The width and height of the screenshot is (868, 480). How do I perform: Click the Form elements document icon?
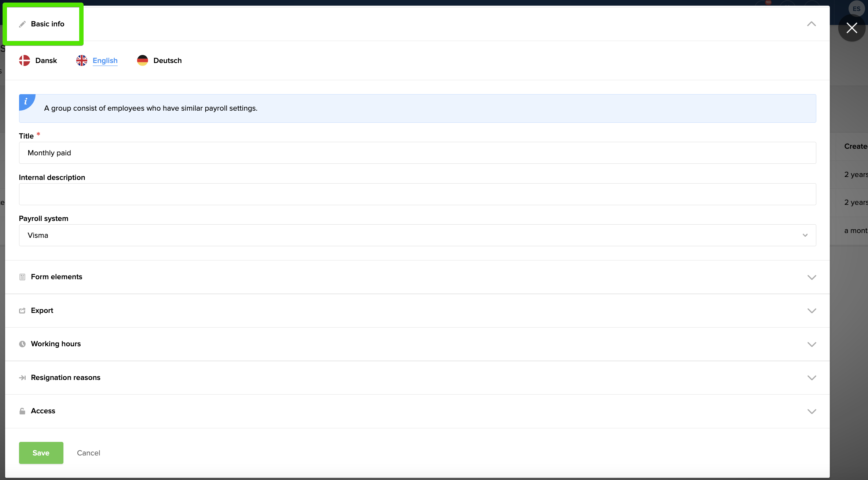click(22, 277)
